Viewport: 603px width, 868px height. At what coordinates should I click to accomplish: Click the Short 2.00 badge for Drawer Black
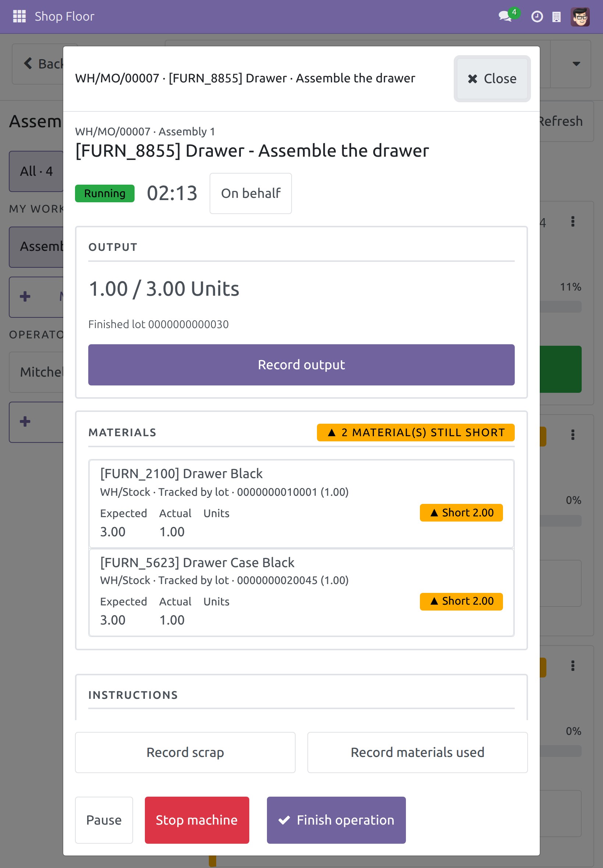click(x=461, y=513)
